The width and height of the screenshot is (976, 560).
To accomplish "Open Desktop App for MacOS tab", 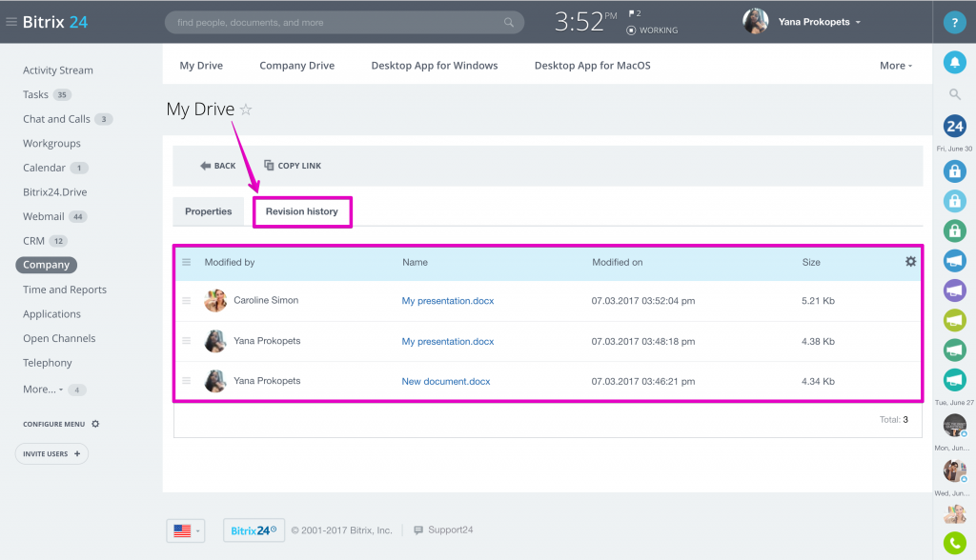I will tap(593, 66).
